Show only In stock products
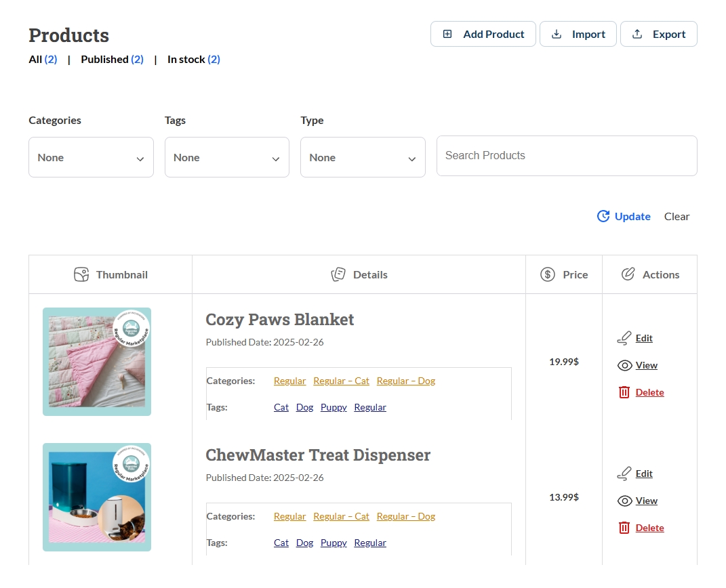 193,59
